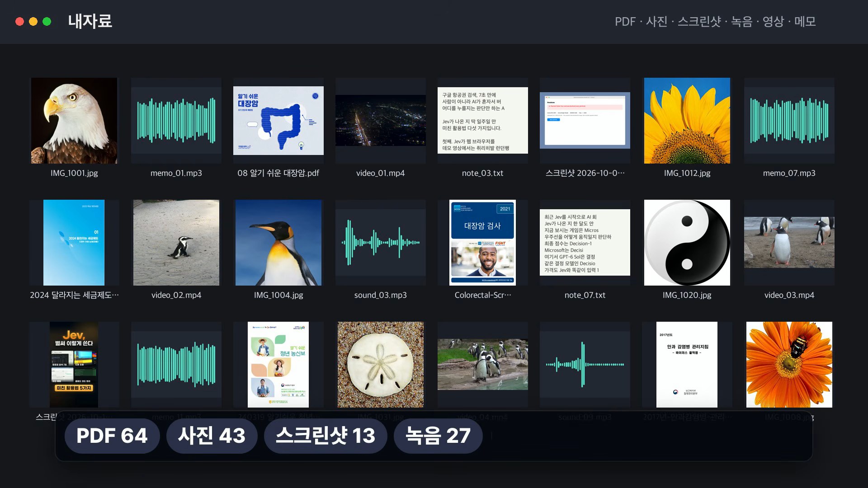This screenshot has width=868, height=488.
Task: Click the green maximize window button
Action: (x=47, y=22)
